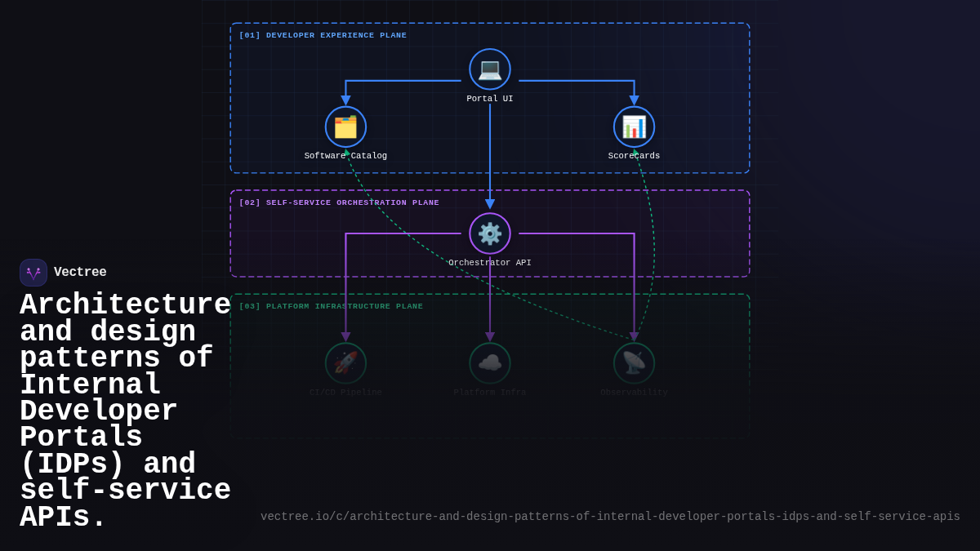Select the Software Catalog folder icon
Screen dimensions: 980x551
tap(345, 127)
